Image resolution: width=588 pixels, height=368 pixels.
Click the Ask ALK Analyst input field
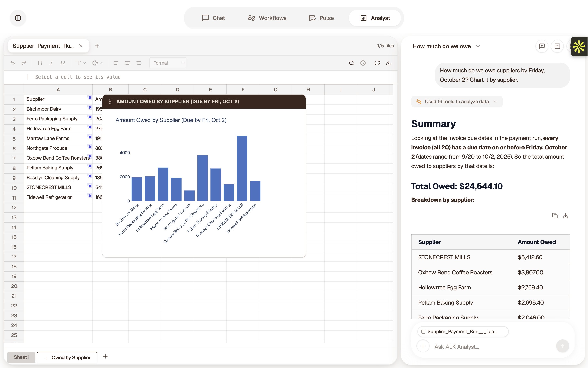(x=492, y=347)
